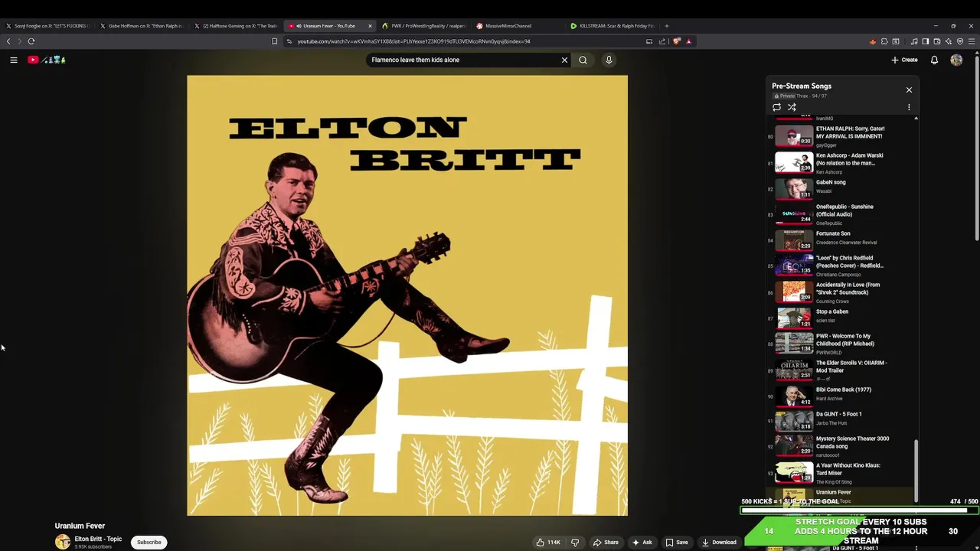Go to YouTube home via logo
Image resolution: width=980 pixels, height=551 pixels.
click(x=47, y=60)
